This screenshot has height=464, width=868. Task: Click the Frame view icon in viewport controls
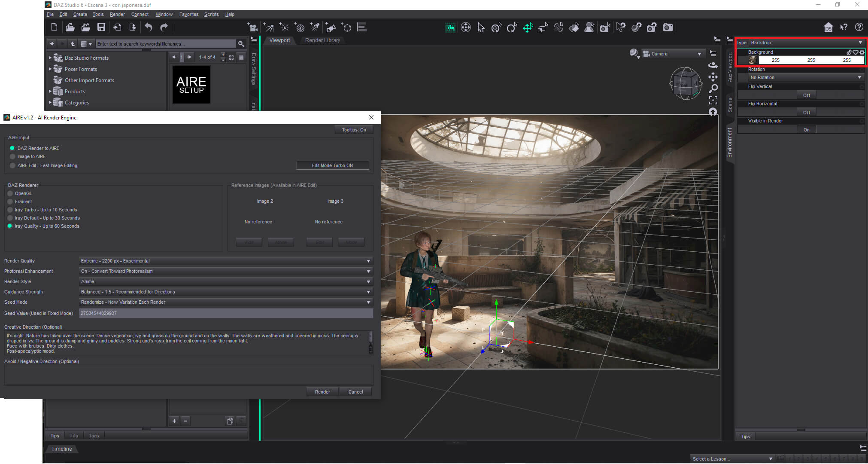coord(713,100)
